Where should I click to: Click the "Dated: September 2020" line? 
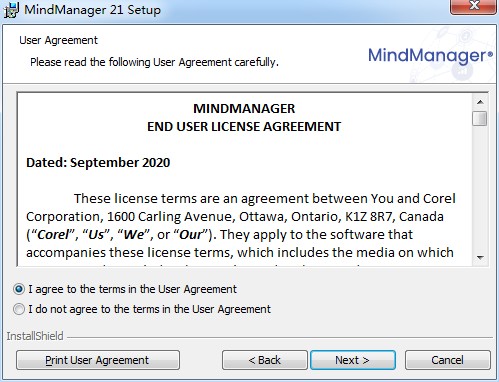[98, 163]
